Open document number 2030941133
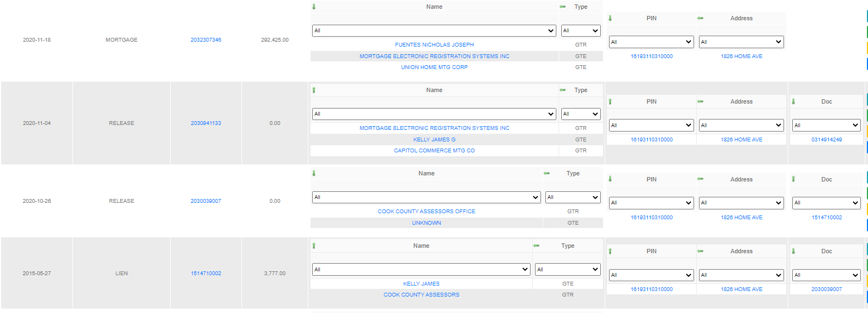The image size is (868, 313). [x=206, y=123]
